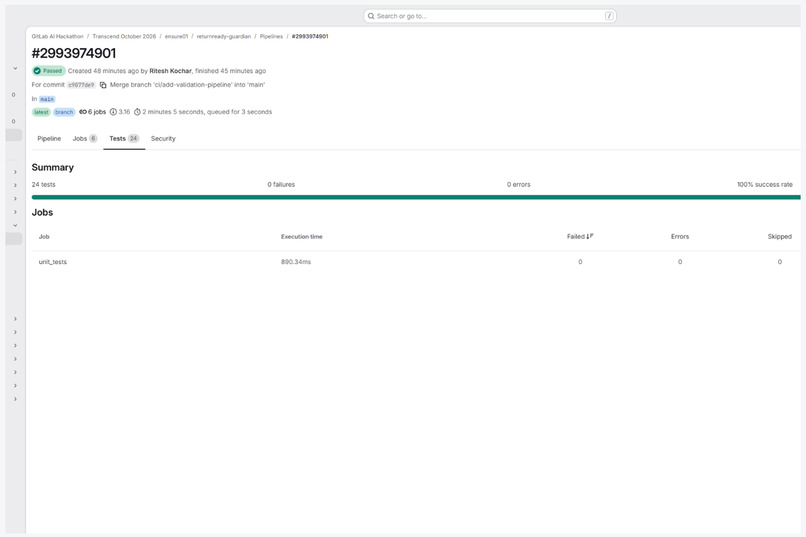Open Ritesh Kochar's profile link
The height and width of the screenshot is (537, 806).
[170, 71]
